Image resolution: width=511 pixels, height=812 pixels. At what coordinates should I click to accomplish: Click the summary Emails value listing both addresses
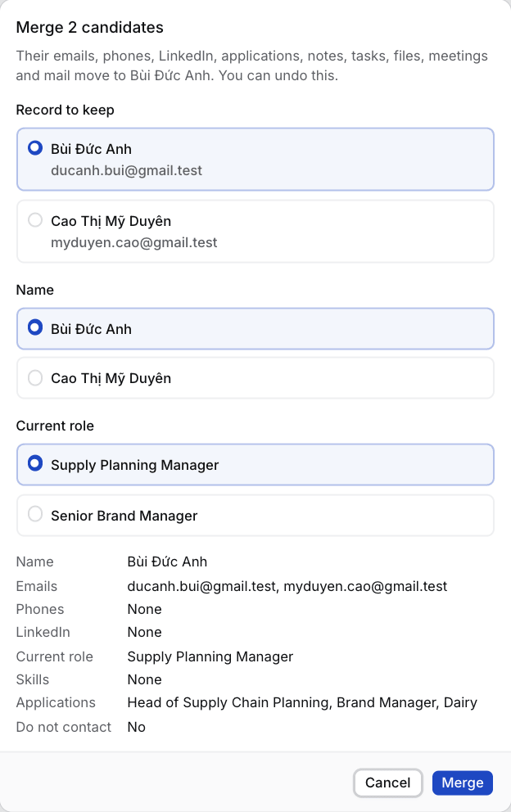(x=287, y=586)
